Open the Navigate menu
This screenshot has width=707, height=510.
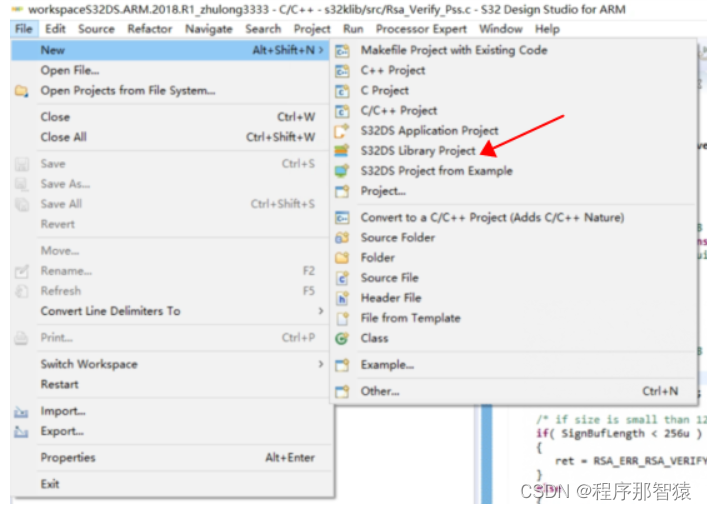coord(209,29)
